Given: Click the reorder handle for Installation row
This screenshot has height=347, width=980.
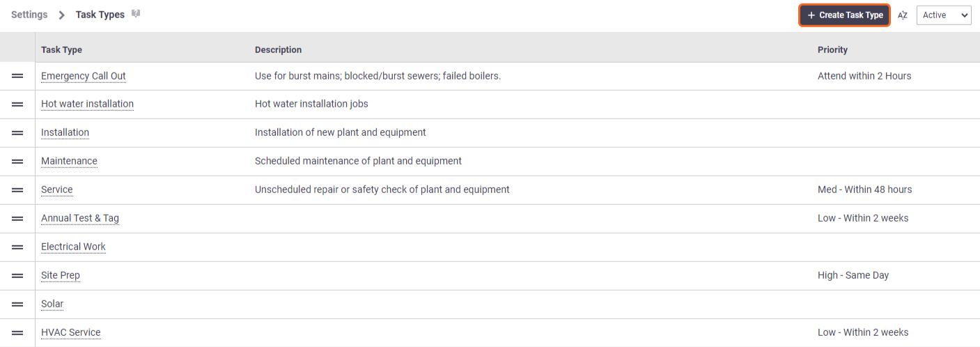Looking at the screenshot, I should 17,133.
